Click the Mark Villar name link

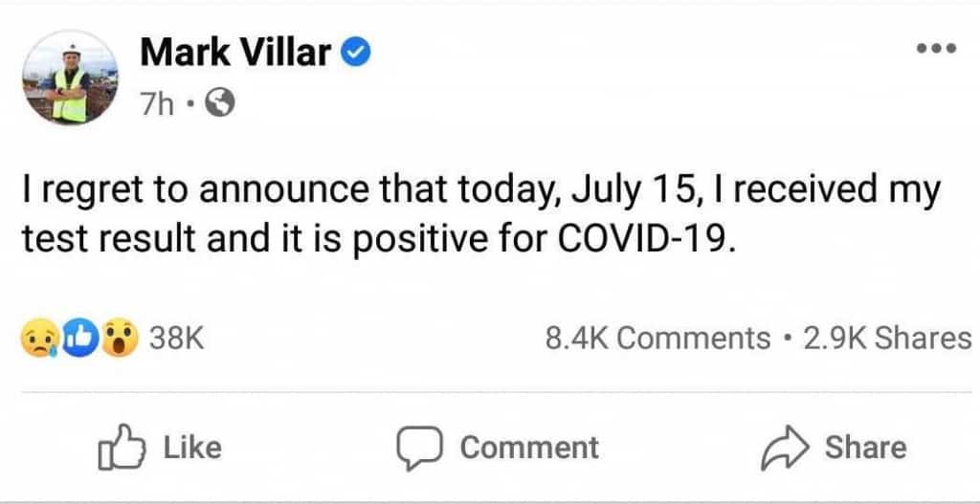[x=235, y=53]
